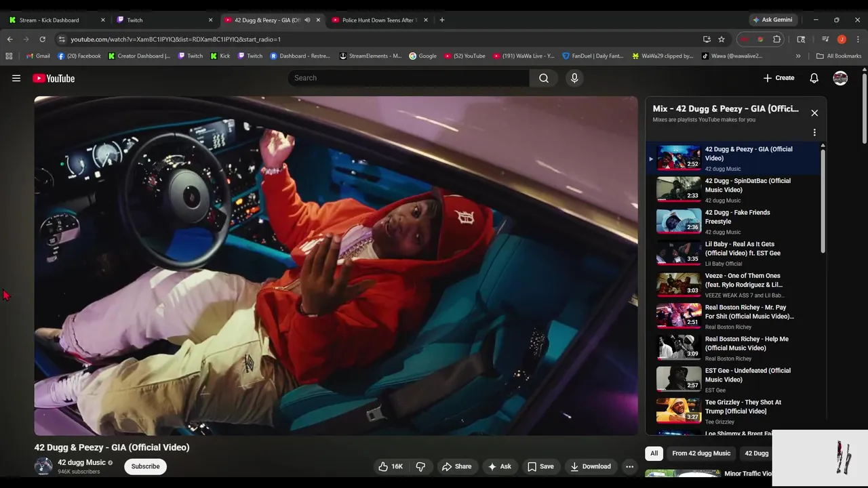The width and height of the screenshot is (868, 488).
Task: Open the StreamElements bookmark
Action: (x=370, y=56)
